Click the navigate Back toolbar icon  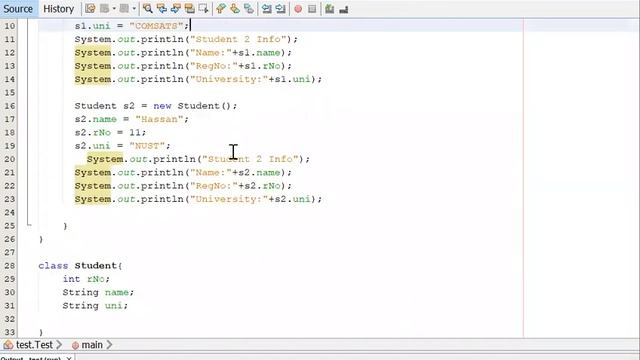coord(104,9)
